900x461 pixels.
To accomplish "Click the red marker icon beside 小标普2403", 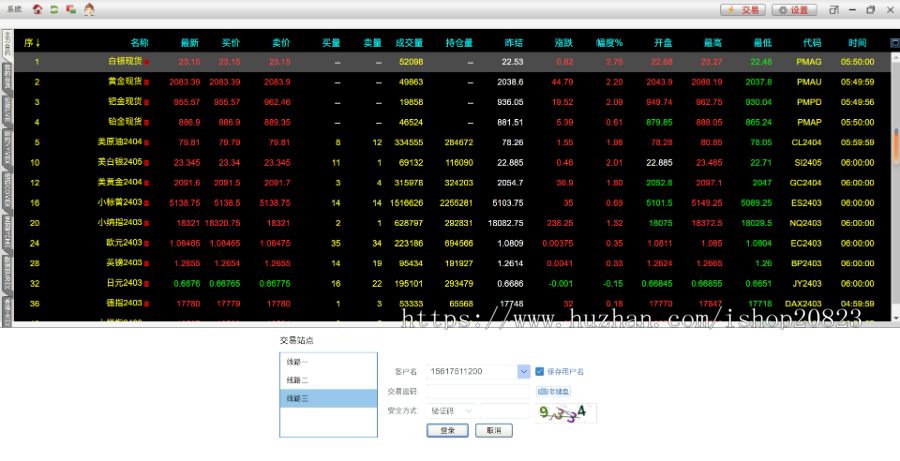I will tap(146, 203).
